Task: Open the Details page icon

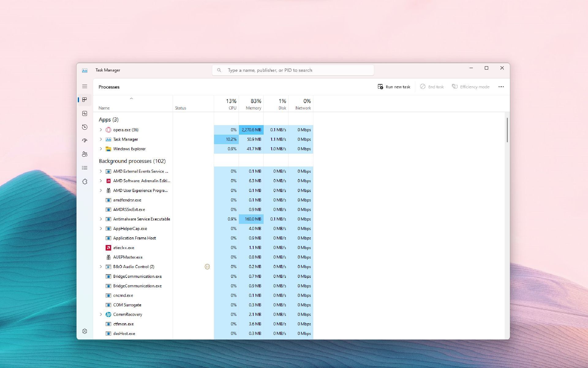Action: pyautogui.click(x=85, y=168)
